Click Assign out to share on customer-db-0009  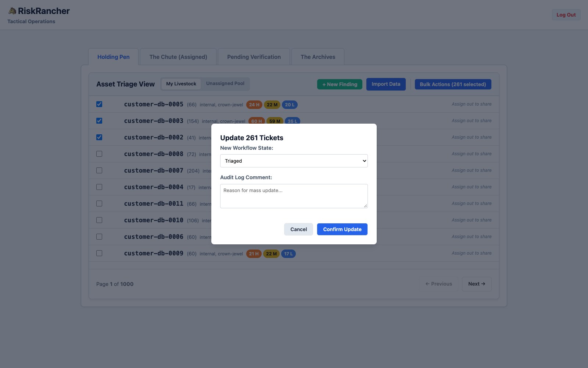point(472,253)
